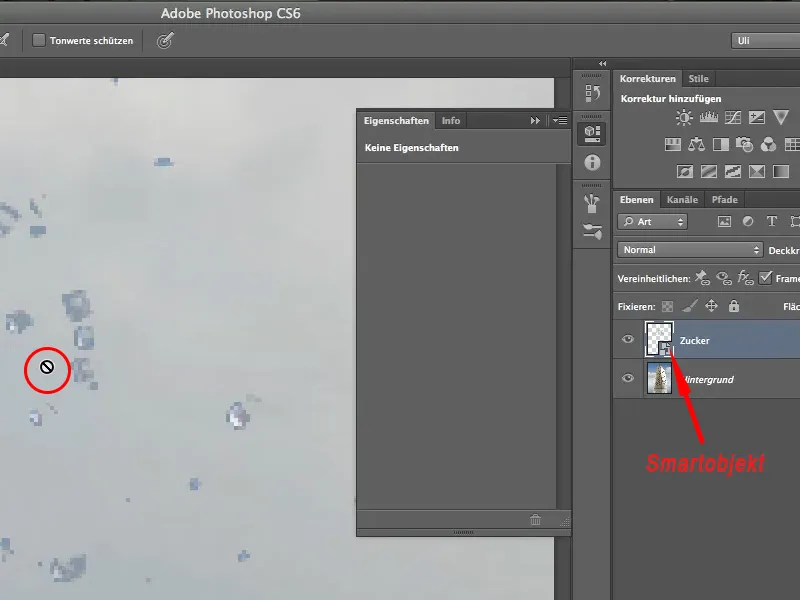Switch to the Korrekturen tab
This screenshot has height=600, width=800.
647,79
